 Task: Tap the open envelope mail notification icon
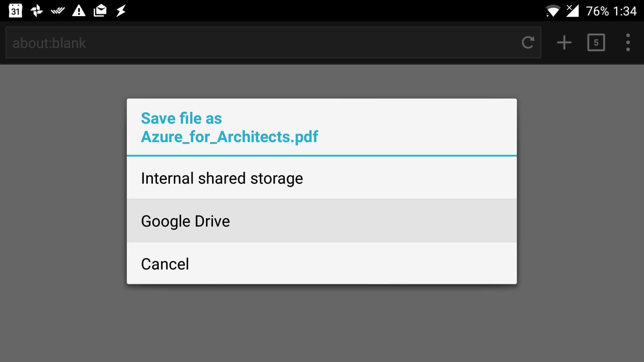pyautogui.click(x=100, y=11)
